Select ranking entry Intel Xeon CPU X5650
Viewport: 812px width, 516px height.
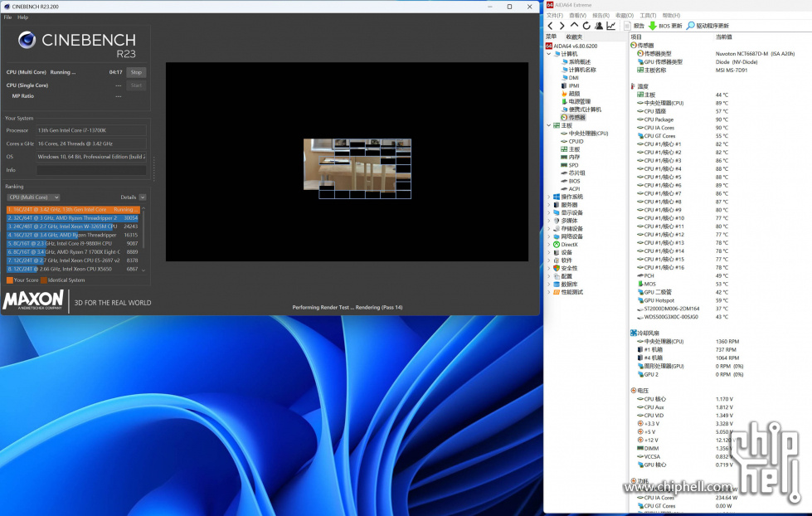pos(72,269)
